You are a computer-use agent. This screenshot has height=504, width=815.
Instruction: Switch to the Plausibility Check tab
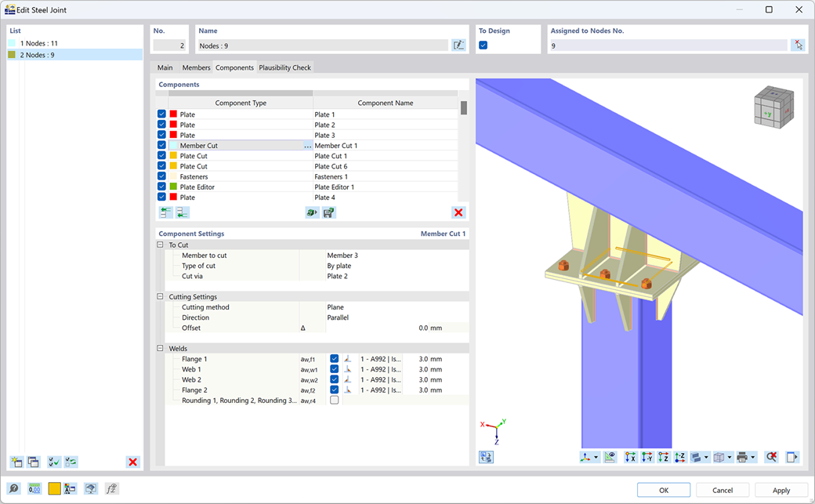click(284, 67)
